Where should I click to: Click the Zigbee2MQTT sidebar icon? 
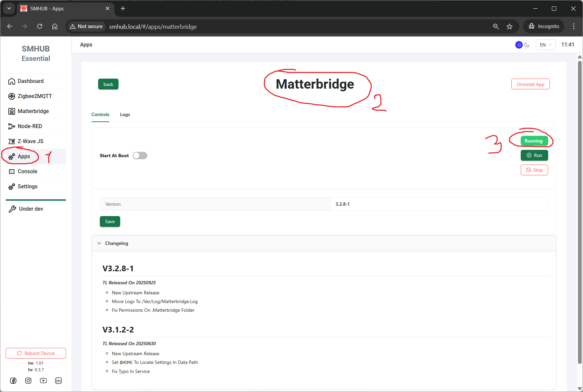click(12, 96)
